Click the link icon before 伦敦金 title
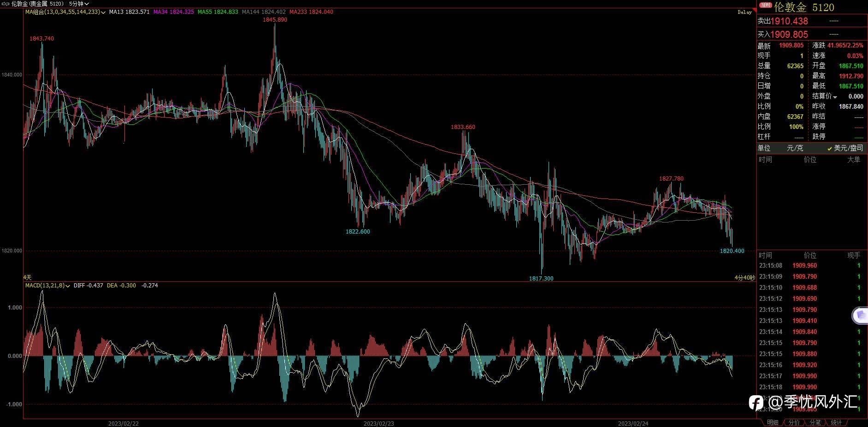This screenshot has width=868, height=427. click(x=6, y=4)
